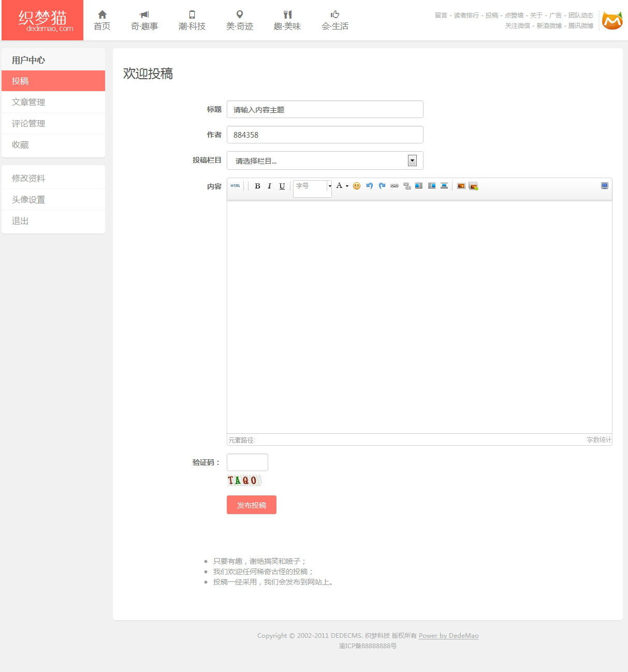Toggle underline formatting in editor toolbar
The image size is (628, 672).
click(282, 186)
